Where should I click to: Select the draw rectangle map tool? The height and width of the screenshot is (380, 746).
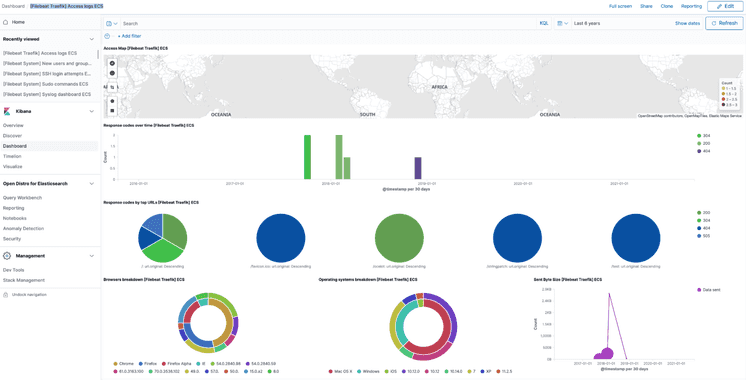(x=112, y=110)
